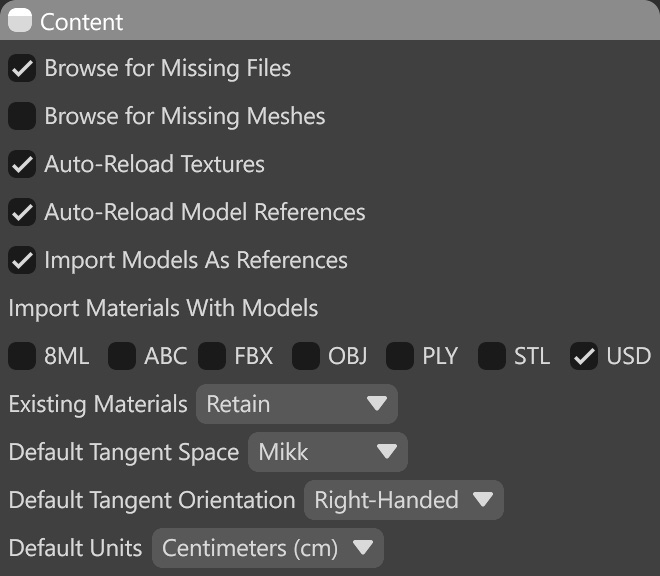Viewport: 660px width, 576px height.
Task: Open Default Tangent Space Mikk dropdown
Action: (x=327, y=452)
